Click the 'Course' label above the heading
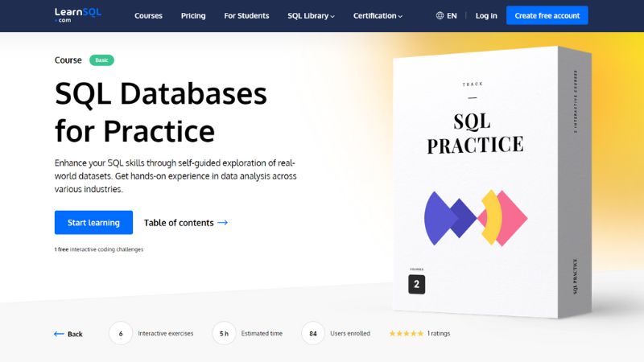The width and height of the screenshot is (644, 362). tap(68, 60)
